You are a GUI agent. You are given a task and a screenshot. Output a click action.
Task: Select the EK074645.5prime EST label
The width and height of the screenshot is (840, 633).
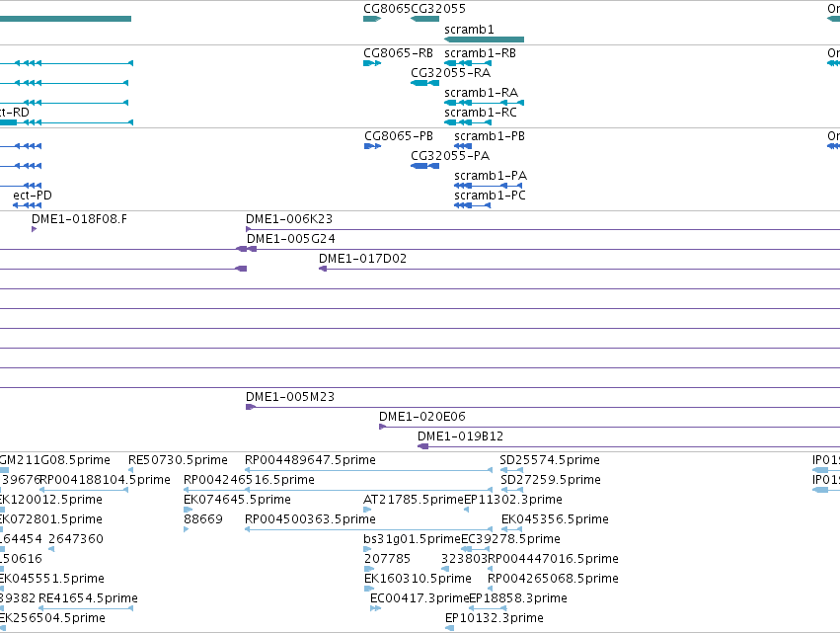point(237,500)
